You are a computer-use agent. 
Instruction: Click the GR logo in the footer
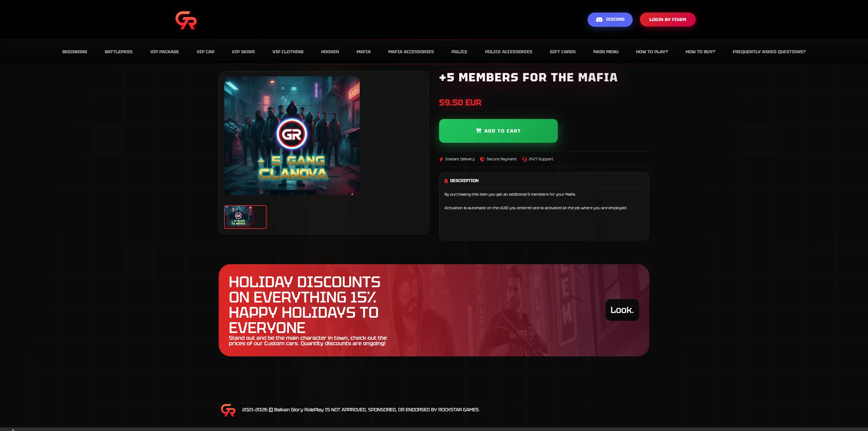228,410
